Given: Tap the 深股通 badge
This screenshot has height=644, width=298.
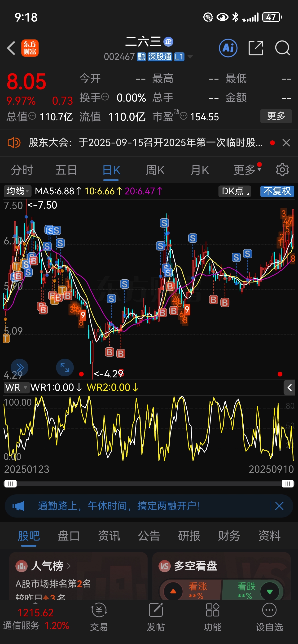Looking at the screenshot, I should tap(160, 57).
